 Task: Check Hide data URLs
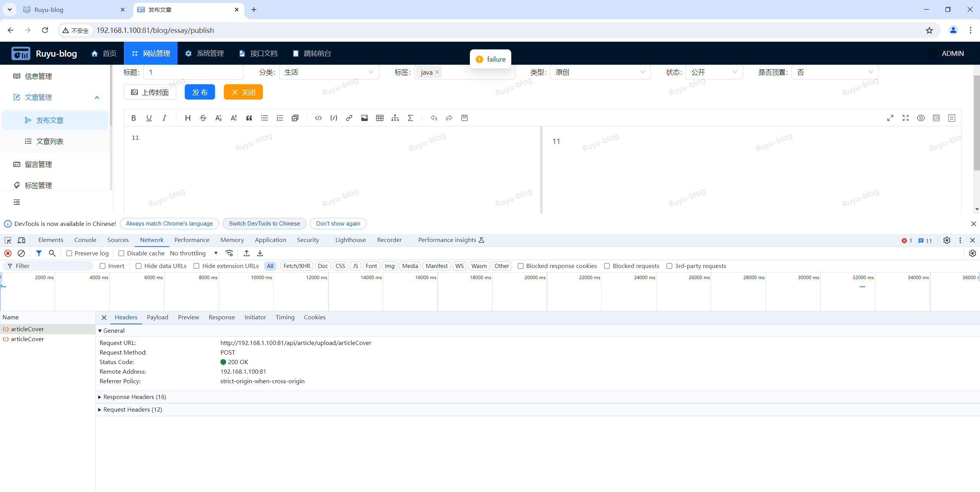point(139,266)
